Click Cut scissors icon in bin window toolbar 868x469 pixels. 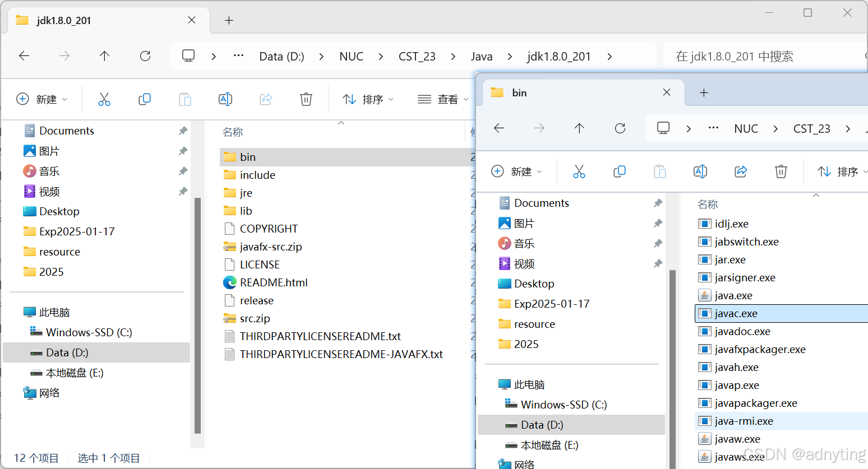[x=579, y=171]
